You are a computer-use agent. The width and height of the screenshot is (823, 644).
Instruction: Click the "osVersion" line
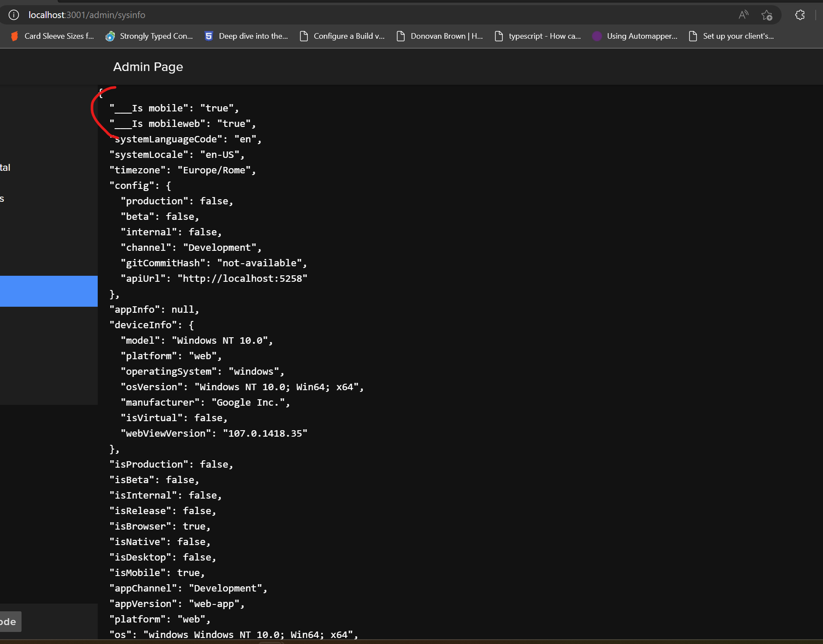tap(242, 387)
